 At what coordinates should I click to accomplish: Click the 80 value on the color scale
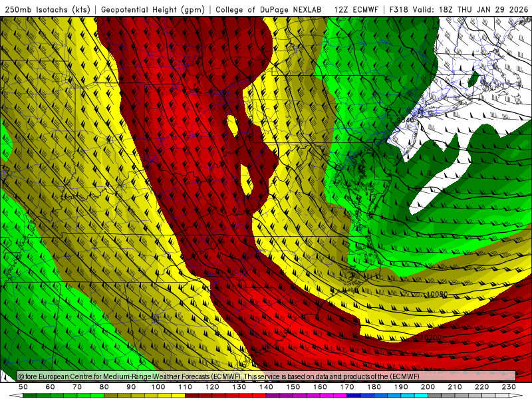click(104, 387)
